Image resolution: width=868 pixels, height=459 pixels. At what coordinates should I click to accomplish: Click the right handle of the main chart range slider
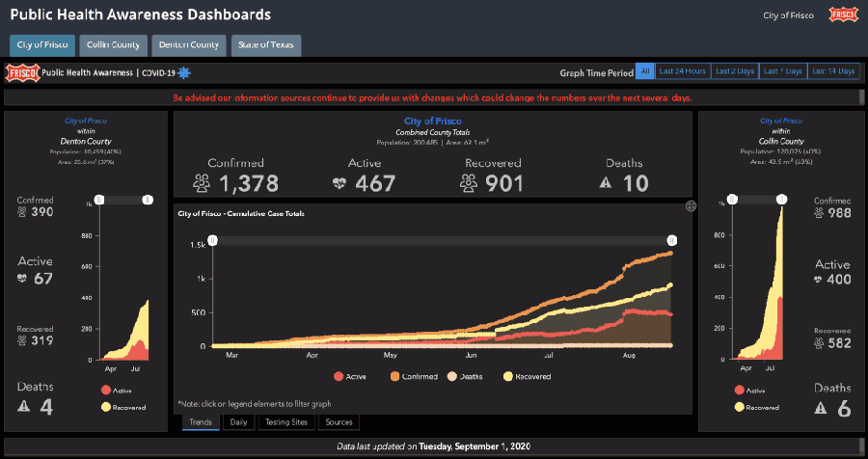coord(671,240)
